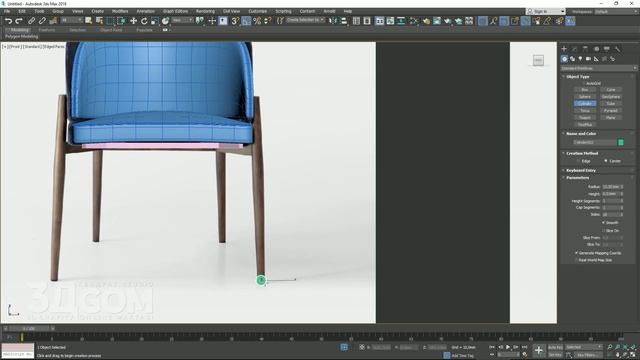Collapse the Creation Method rollout
The height and width of the screenshot is (360, 640).
point(582,153)
